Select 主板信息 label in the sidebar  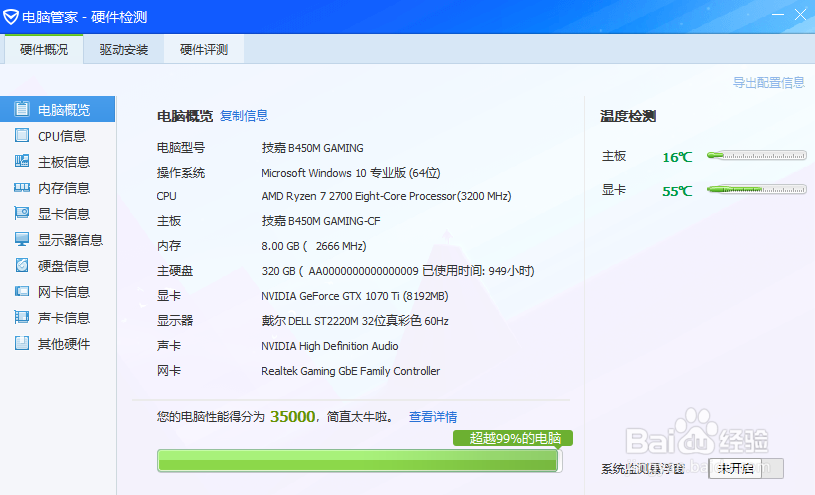(x=64, y=162)
